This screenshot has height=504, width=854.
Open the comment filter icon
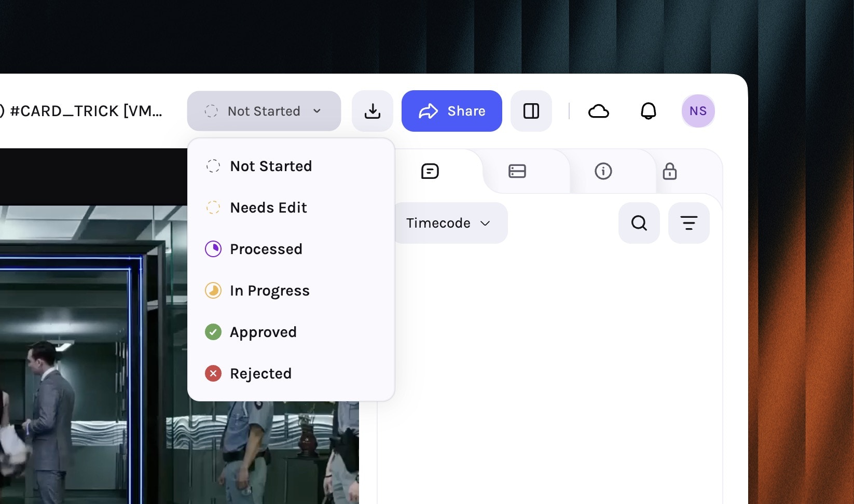coord(689,223)
